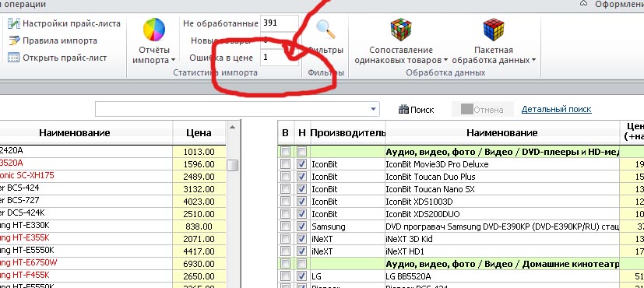The width and height of the screenshot is (644, 288).
Task: Click the left list scrollbar up arrow
Action: [x=232, y=127]
